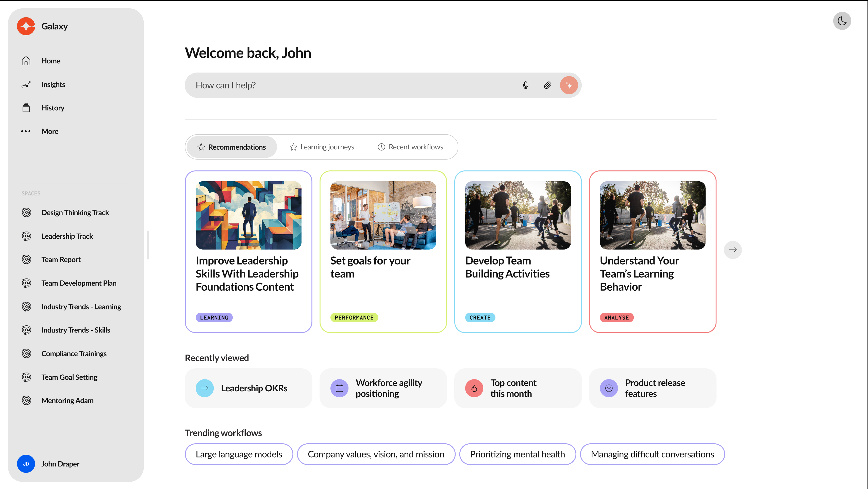The width and height of the screenshot is (868, 489).
Task: Toggle dark mode with moon icon
Action: [842, 21]
